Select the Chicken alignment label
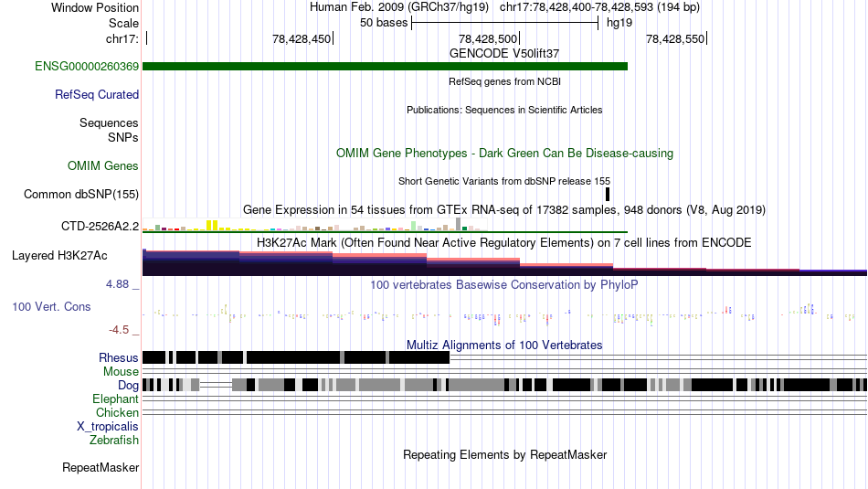Screen dimensions: 868x489 pos(117,412)
